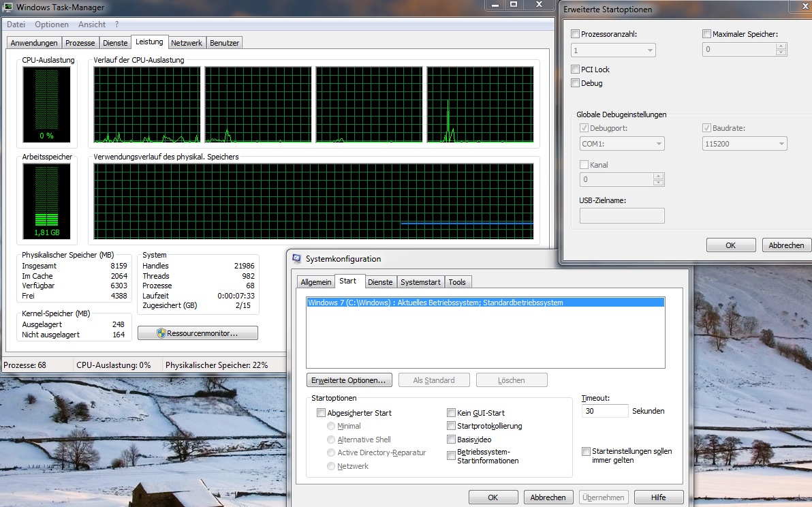Click the Systemkonfiguration window icon
812x507 pixels.
[x=297, y=258]
